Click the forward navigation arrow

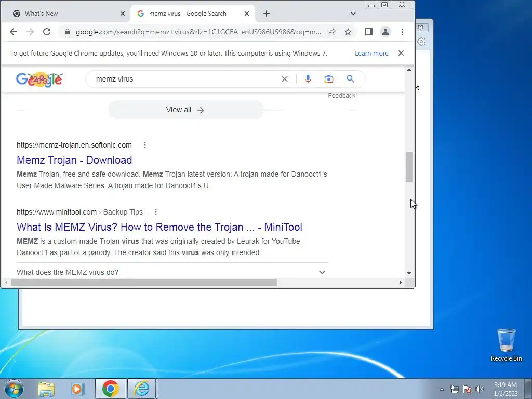(x=30, y=32)
